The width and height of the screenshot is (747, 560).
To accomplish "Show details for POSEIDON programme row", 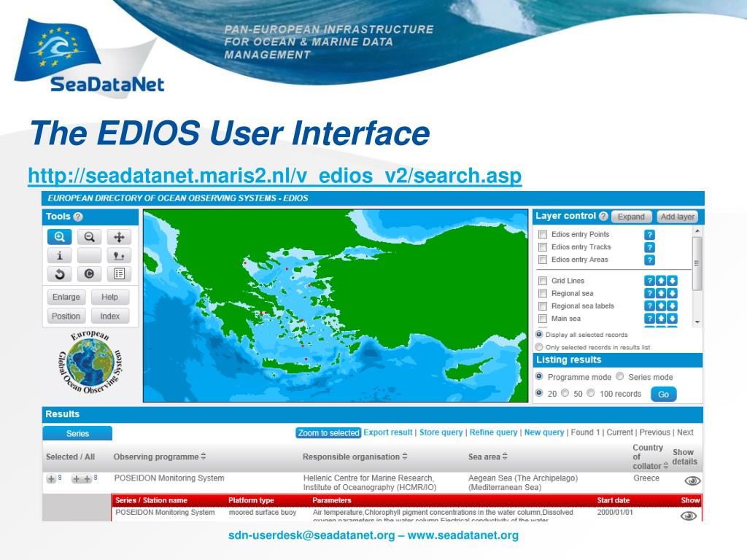I will click(692, 481).
